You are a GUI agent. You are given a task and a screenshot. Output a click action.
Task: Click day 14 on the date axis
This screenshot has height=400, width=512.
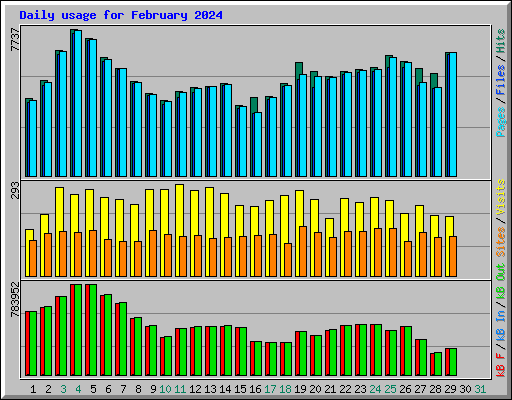pos(225,389)
